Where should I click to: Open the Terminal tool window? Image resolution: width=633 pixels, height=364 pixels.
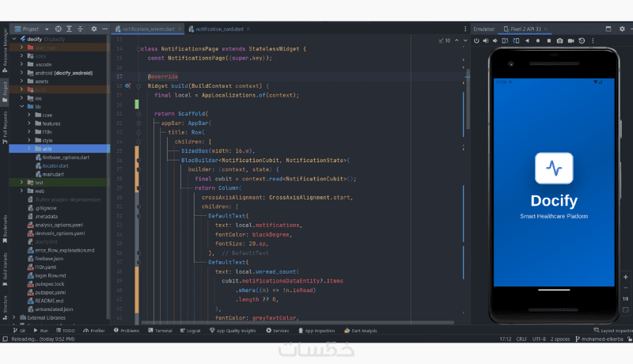coord(160,331)
